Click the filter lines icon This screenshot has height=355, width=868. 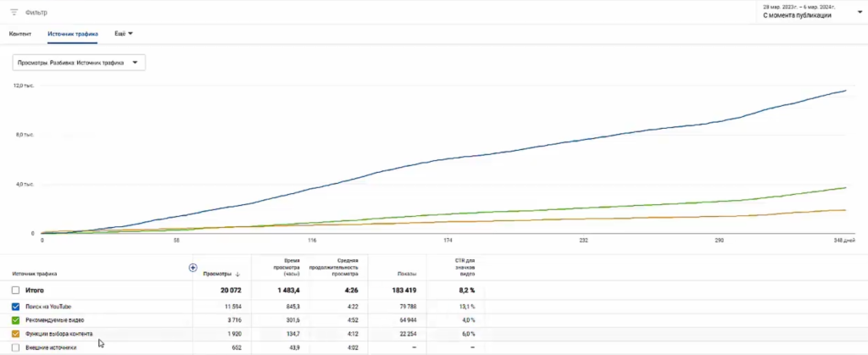(x=14, y=12)
